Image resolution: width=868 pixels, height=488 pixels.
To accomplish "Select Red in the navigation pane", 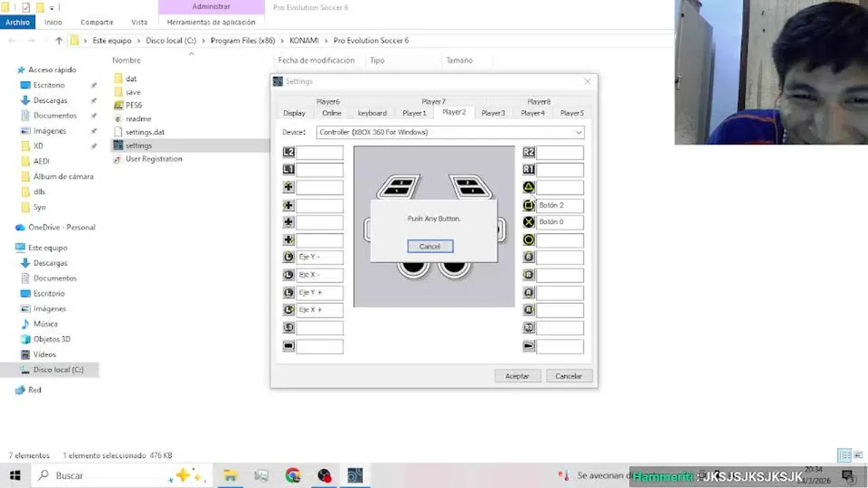I will click(x=35, y=390).
